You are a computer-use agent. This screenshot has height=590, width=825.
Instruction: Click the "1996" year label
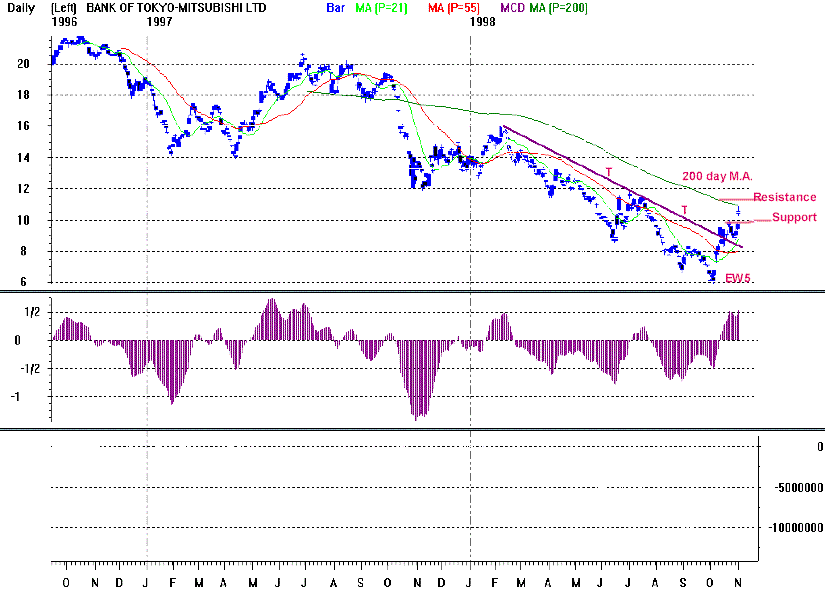[x=64, y=22]
